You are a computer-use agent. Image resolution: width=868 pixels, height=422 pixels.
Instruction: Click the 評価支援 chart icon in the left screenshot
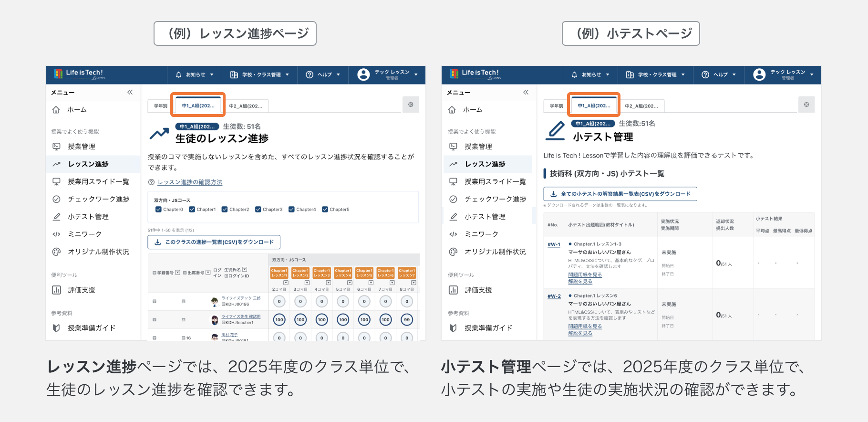point(56,290)
